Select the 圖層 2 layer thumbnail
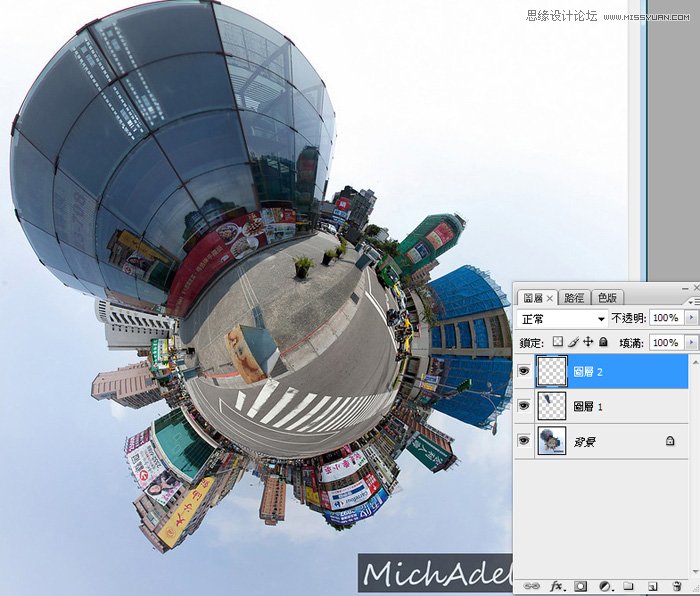Screen dimensions: 700x596 [552, 371]
